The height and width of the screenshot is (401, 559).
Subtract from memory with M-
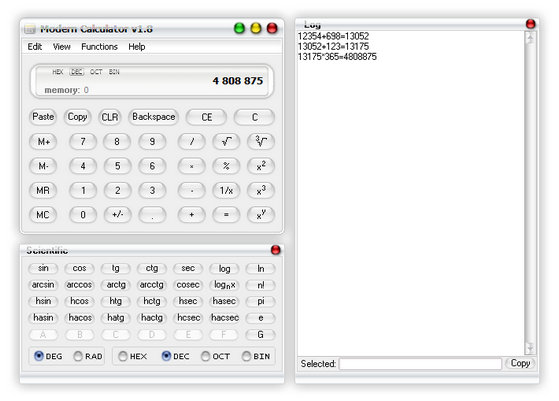43,166
